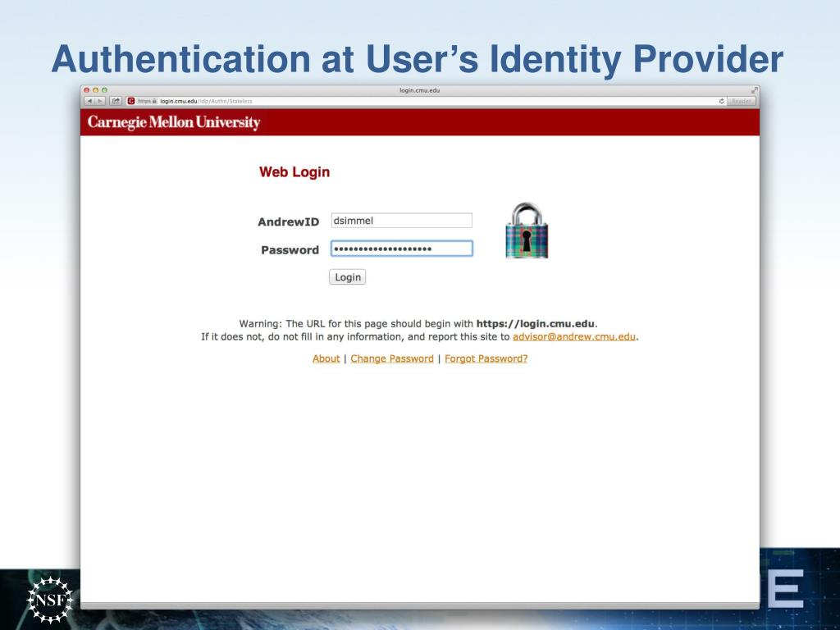Click the slide title Authentication at User's Identity Provider
The height and width of the screenshot is (630, 840).
(x=418, y=59)
